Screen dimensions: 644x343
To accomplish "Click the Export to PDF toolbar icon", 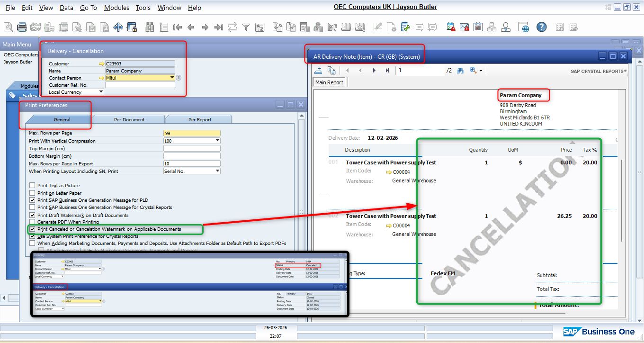I will pyautogui.click(x=105, y=27).
